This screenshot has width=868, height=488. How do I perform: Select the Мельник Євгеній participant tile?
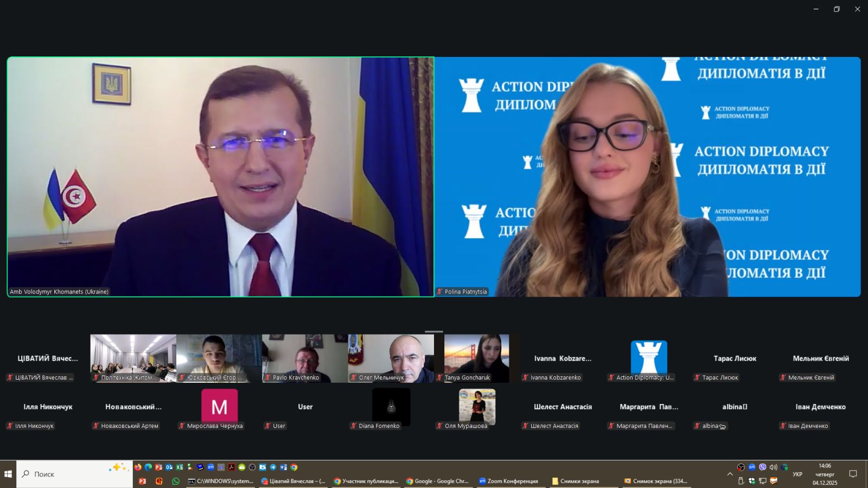[x=820, y=358]
